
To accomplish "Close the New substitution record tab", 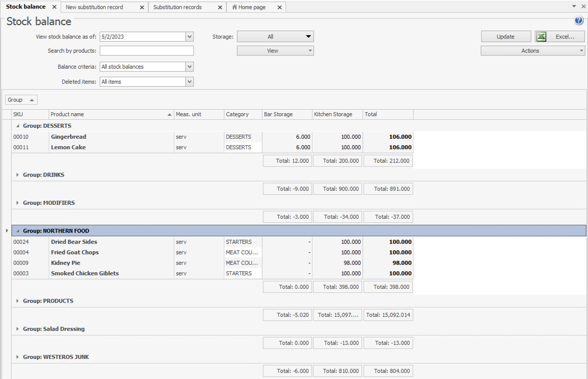I will tap(142, 8).
